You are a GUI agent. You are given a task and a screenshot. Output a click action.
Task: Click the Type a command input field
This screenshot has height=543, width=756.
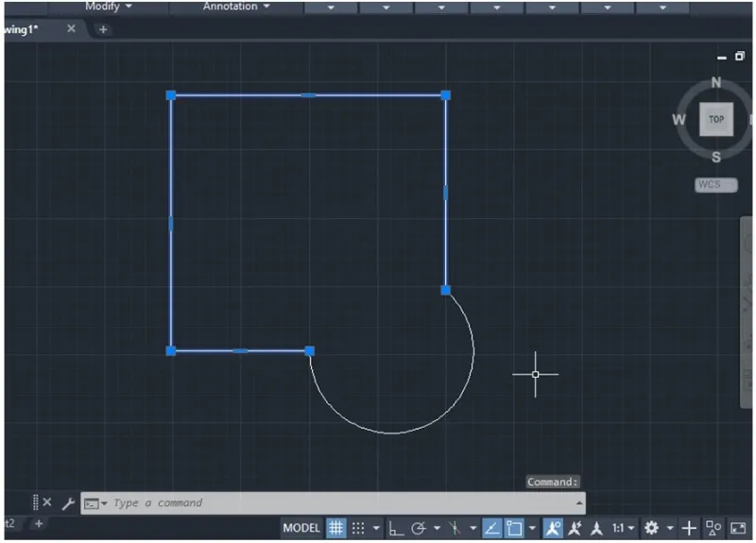pos(333,503)
